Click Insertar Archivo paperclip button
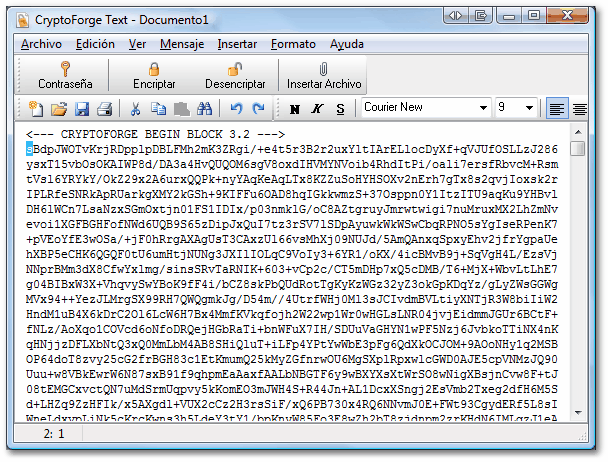Viewport: 608px width, 462px height. [324, 76]
